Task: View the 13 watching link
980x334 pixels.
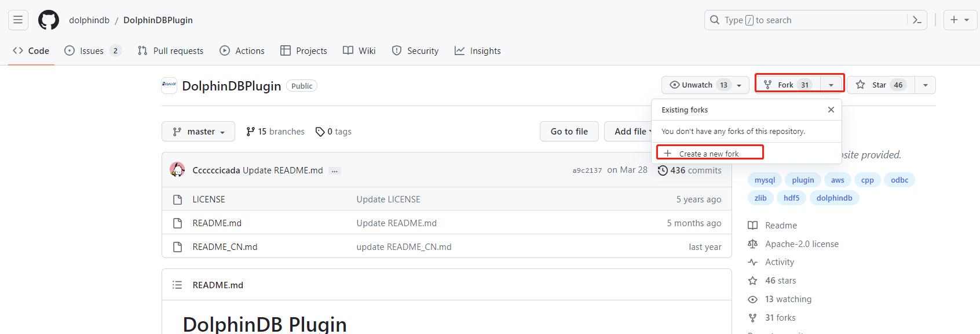Action: [x=780, y=299]
